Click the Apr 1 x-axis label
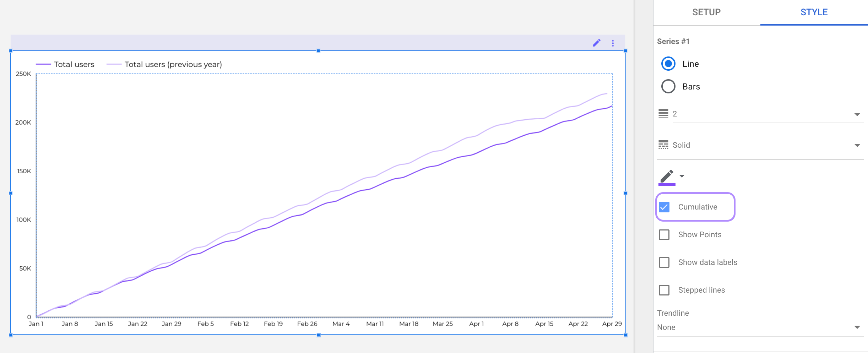The height and width of the screenshot is (353, 868). click(476, 324)
